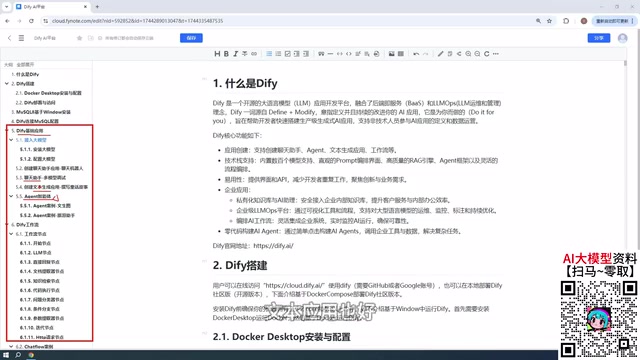Open outline item 3. MySQL基于Window安装
Viewport: 640px width, 360px height.
point(41,112)
